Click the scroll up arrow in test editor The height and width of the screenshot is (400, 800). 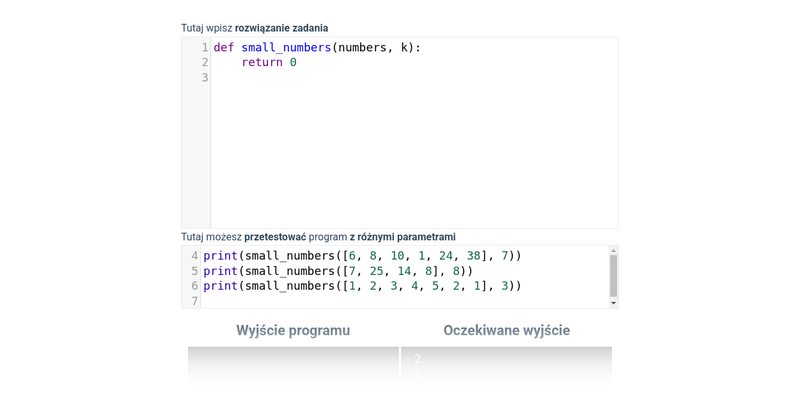coord(613,250)
